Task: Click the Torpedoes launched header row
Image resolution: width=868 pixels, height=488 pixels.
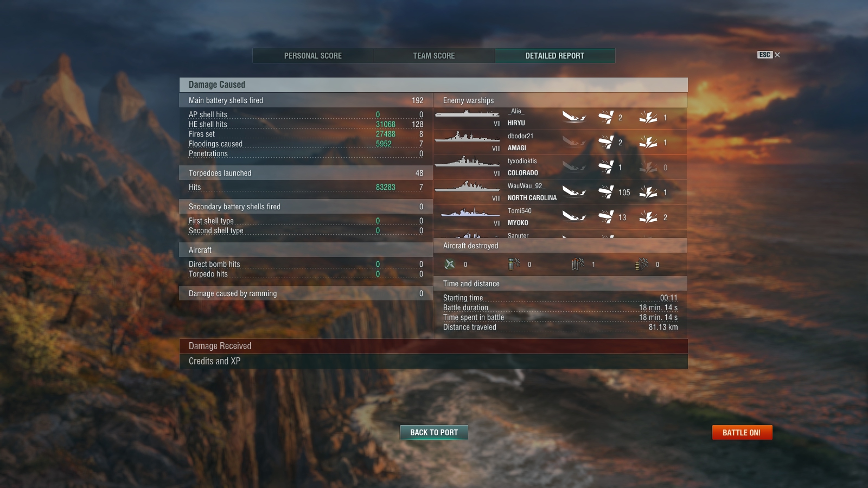Action: click(x=306, y=173)
